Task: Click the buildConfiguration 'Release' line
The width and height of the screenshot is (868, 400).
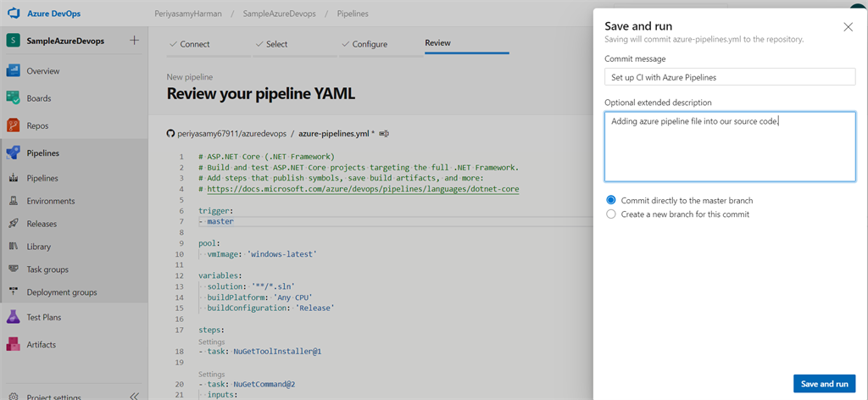Action: pyautogui.click(x=270, y=308)
